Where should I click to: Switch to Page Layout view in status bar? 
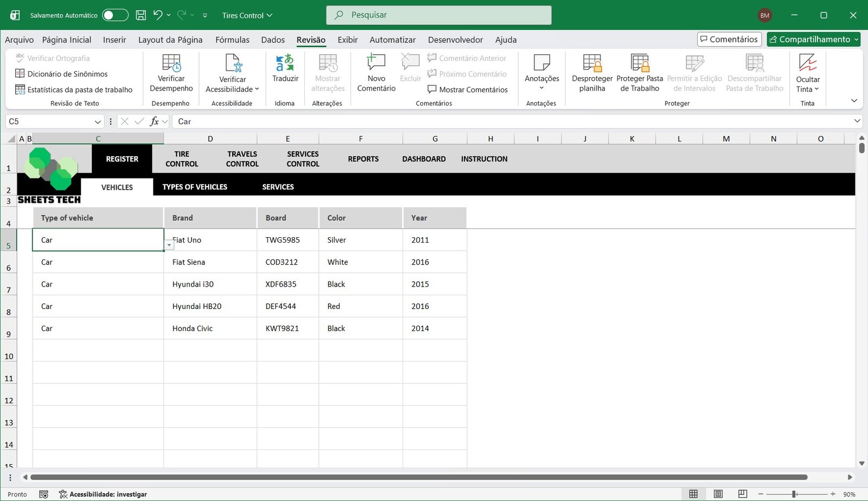718,494
